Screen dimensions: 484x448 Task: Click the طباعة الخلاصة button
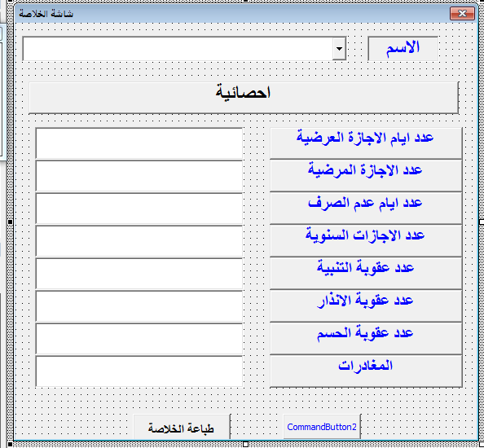pyautogui.click(x=182, y=427)
